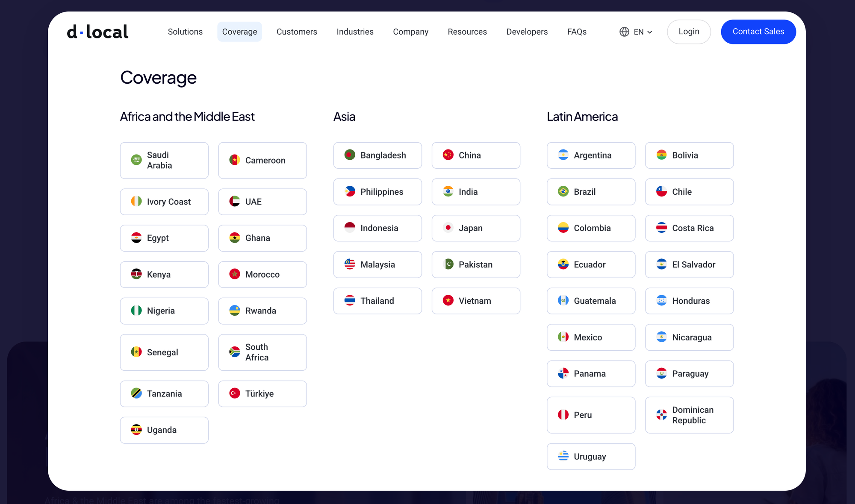Click the Japan flag icon
The image size is (855, 504).
click(x=448, y=228)
